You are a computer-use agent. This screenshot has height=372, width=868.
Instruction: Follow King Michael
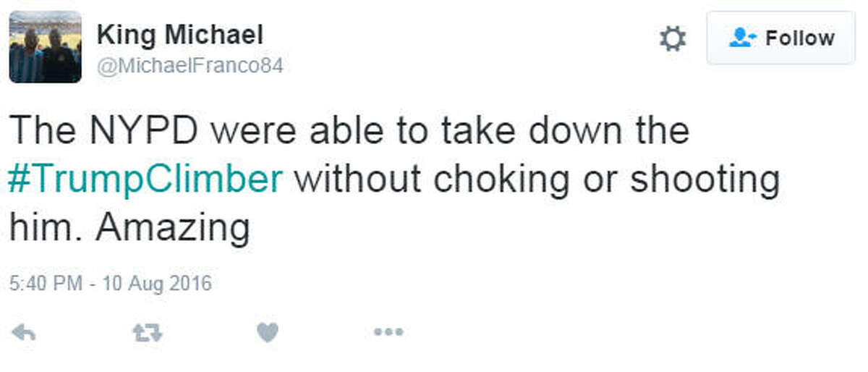(780, 38)
